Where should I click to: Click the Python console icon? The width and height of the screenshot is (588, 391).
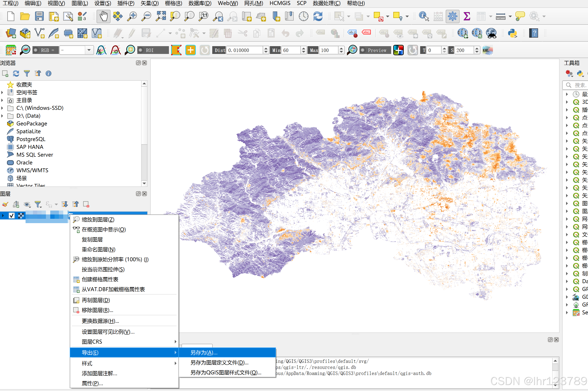[x=512, y=33]
